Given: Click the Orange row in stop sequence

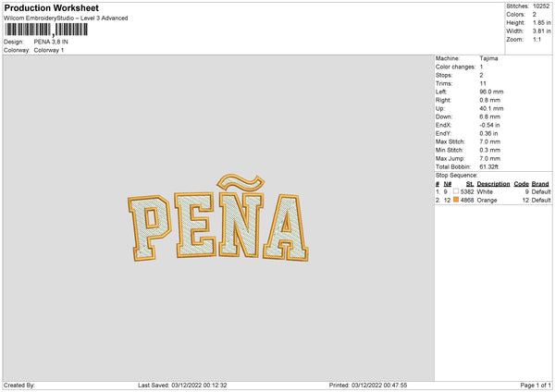Looking at the screenshot, I should coord(493,200).
